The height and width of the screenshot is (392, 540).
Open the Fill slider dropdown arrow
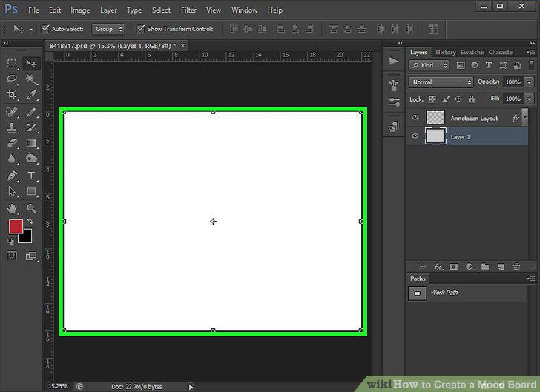coord(529,99)
